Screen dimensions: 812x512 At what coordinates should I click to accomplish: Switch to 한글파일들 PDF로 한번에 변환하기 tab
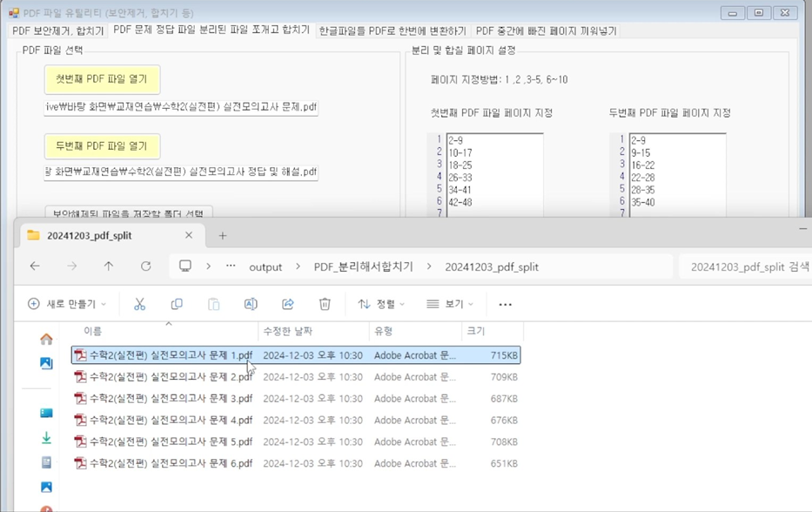click(392, 30)
